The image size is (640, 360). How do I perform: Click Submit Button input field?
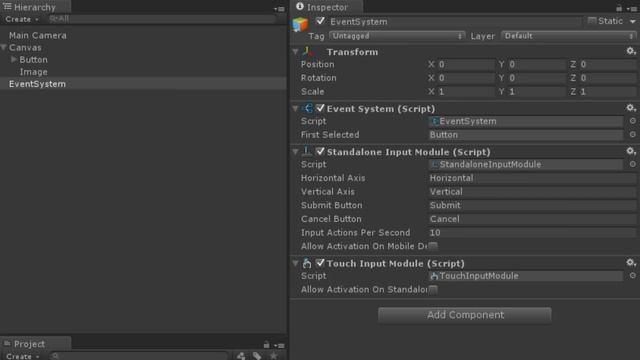pos(532,205)
